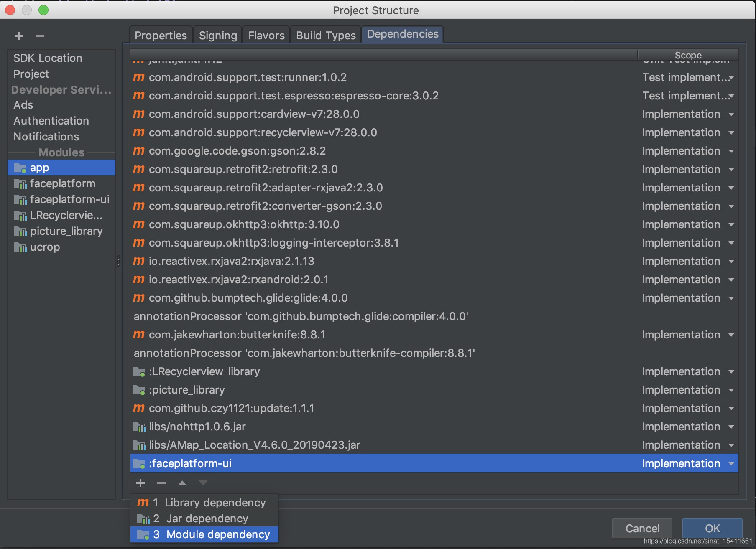The height and width of the screenshot is (549, 756).
Task: Open scope dropdown for test:runner:1.0.2
Action: 731,78
